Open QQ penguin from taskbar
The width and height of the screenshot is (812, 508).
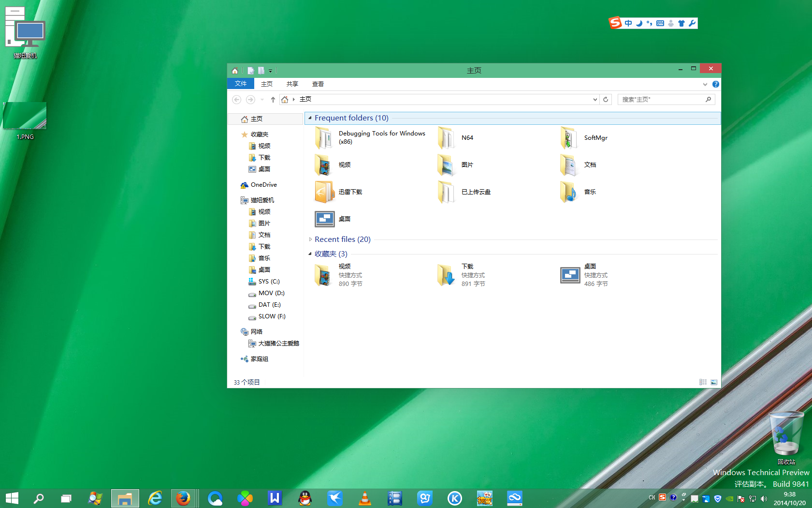[305, 498]
